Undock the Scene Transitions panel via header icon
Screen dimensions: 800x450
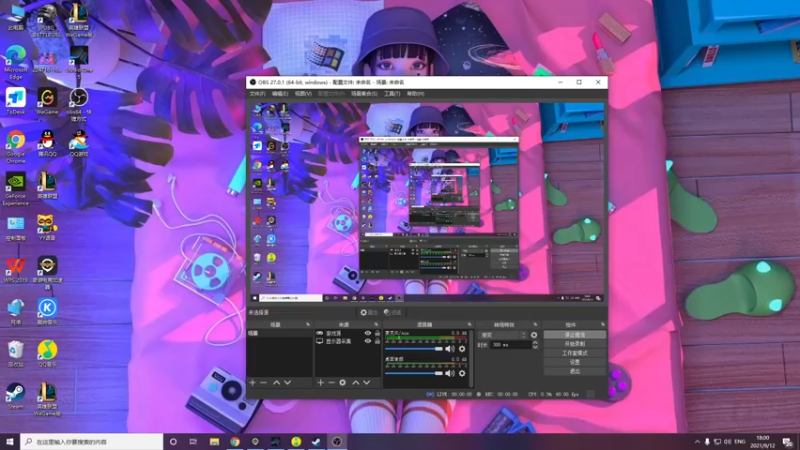tap(535, 324)
